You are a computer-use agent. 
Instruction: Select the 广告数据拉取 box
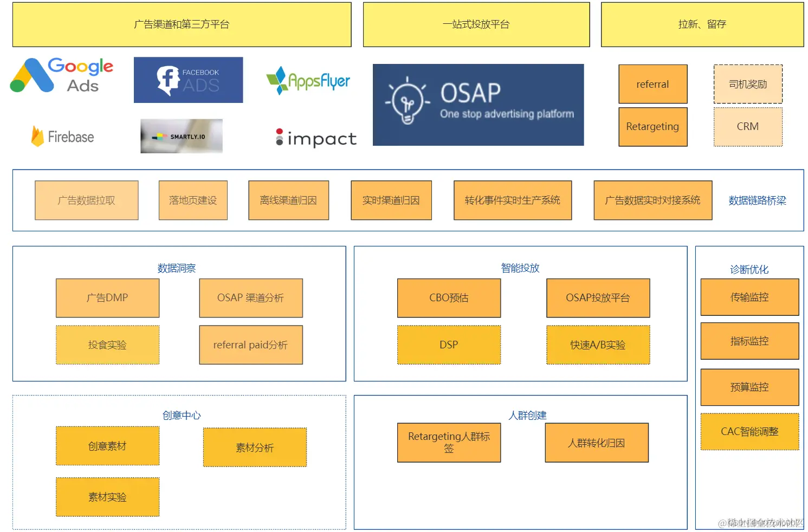(x=87, y=200)
